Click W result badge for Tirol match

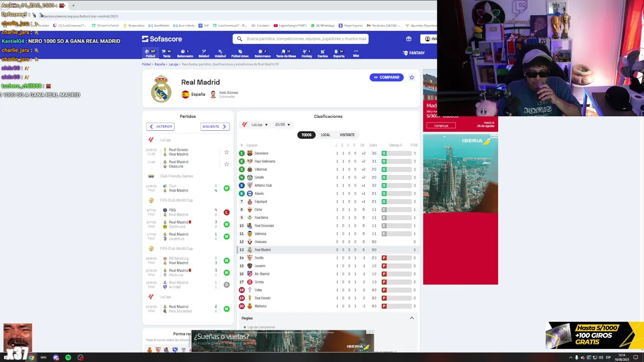(x=226, y=188)
